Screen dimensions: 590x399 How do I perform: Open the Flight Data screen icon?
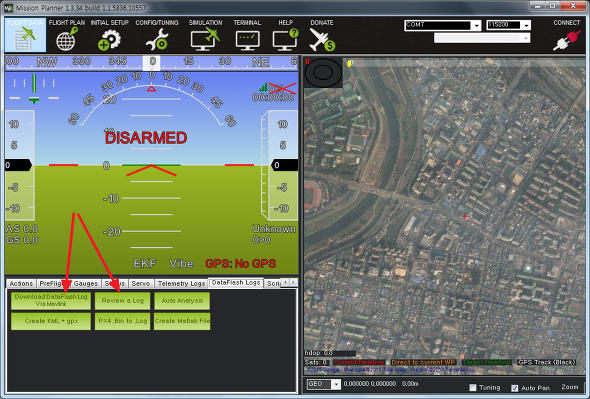tap(25, 35)
